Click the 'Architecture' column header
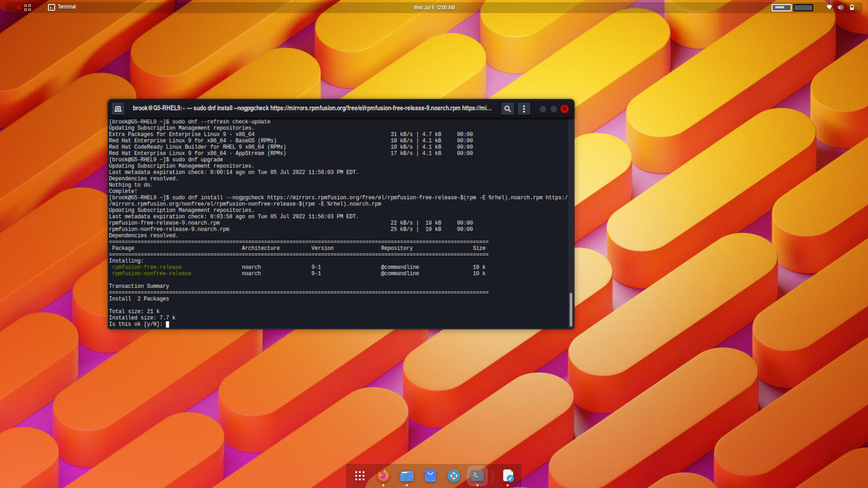This screenshot has height=488, width=868. click(x=260, y=248)
